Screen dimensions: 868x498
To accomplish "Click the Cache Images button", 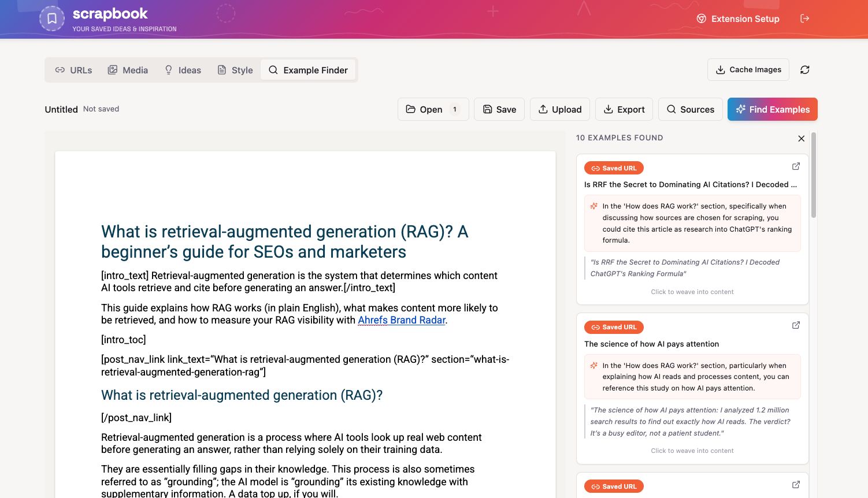I will (x=748, y=69).
